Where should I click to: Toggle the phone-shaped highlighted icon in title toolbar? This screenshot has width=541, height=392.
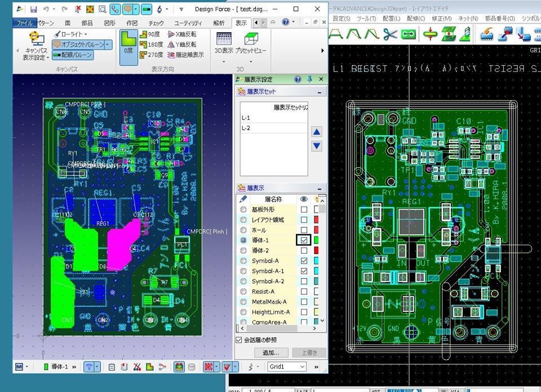(x=115, y=10)
